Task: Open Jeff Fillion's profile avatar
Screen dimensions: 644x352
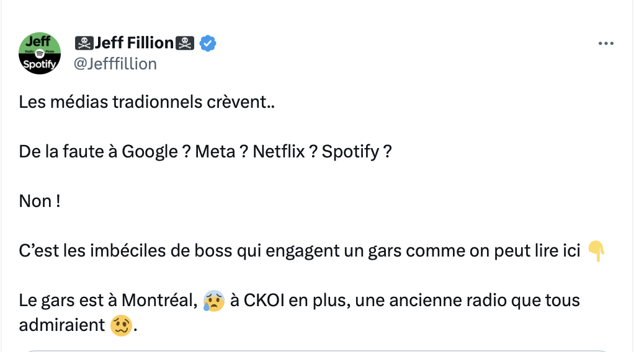Action: click(x=40, y=53)
